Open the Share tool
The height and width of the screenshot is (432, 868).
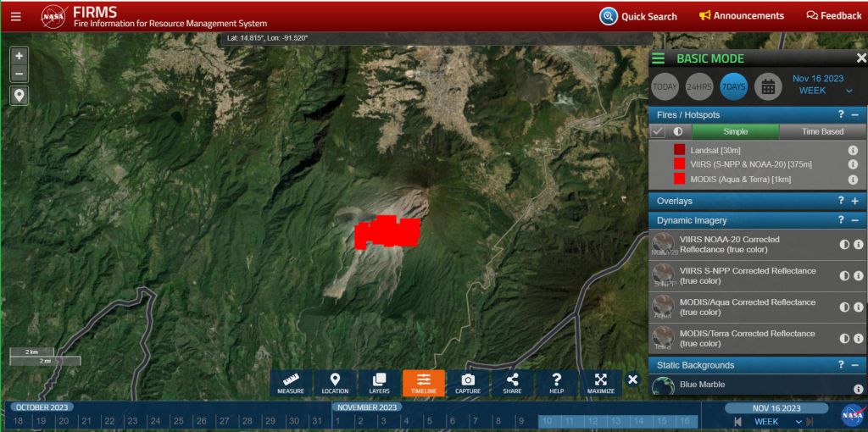point(512,383)
